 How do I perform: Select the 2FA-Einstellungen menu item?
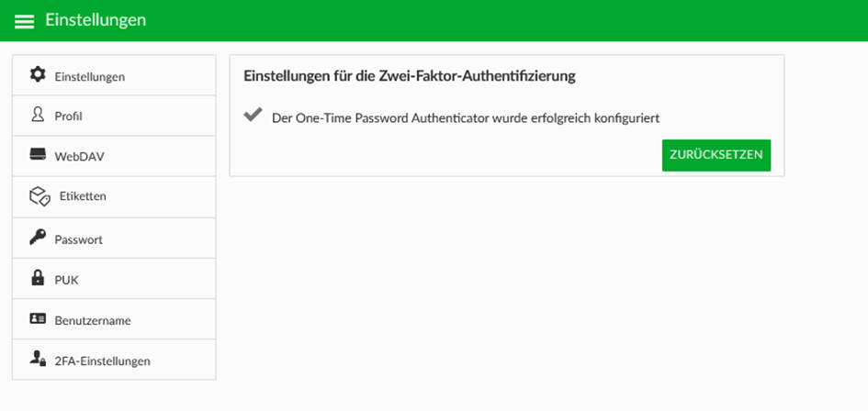(x=114, y=360)
